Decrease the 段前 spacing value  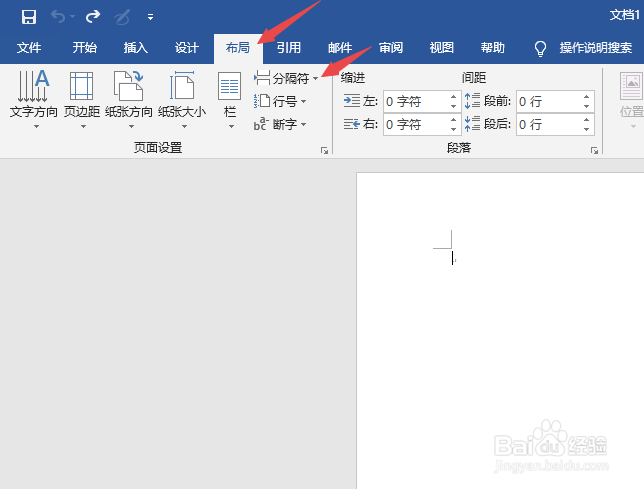coord(586,106)
